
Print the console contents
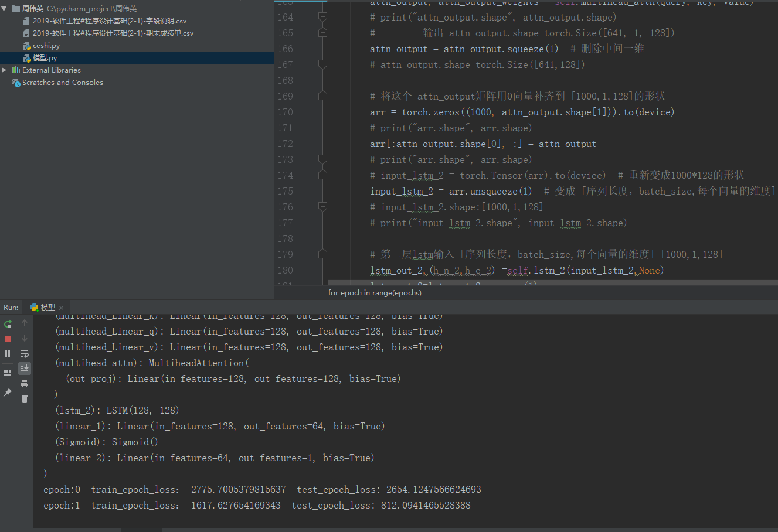tap(24, 383)
